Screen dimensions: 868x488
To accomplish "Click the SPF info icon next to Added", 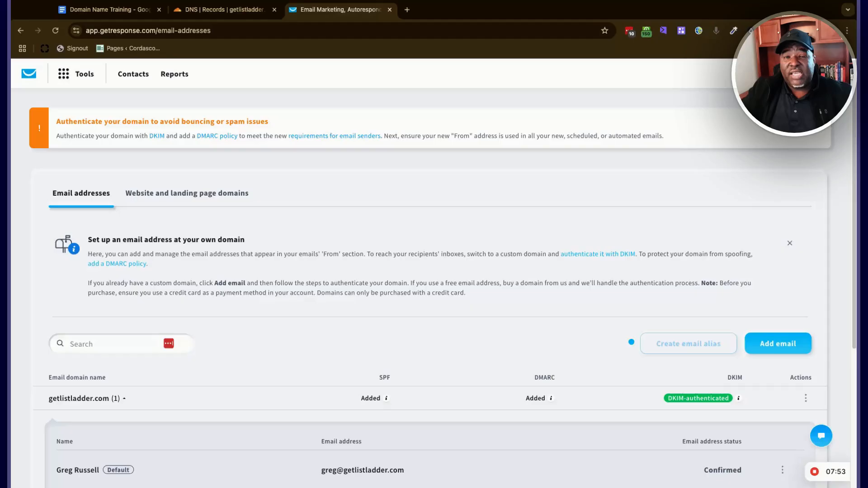I will pyautogui.click(x=386, y=398).
